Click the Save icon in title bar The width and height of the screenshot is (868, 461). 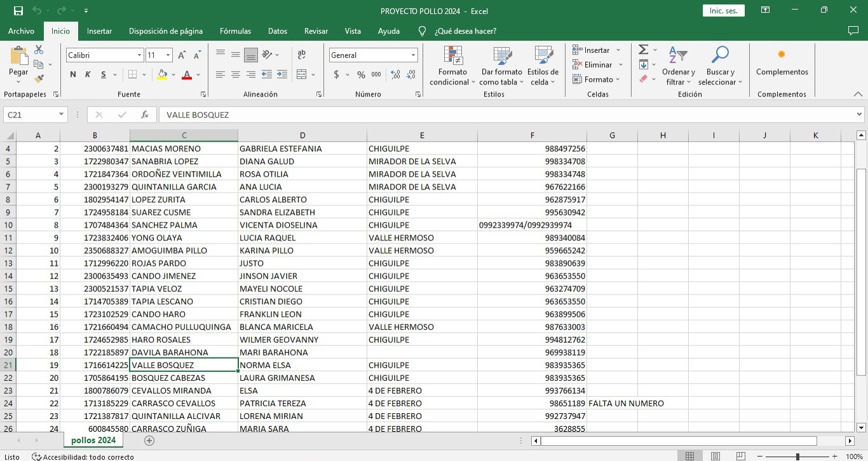click(18, 11)
